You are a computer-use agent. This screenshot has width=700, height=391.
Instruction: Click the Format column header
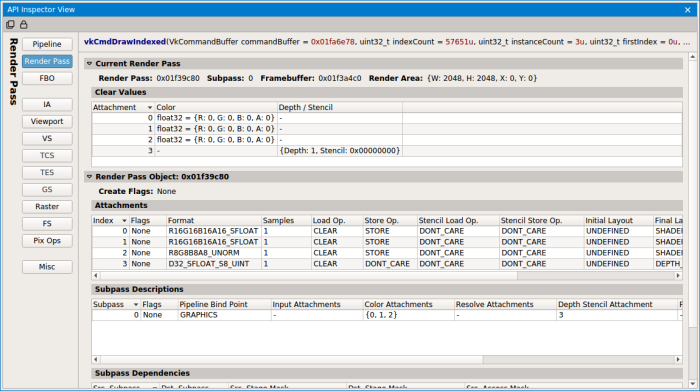[213, 220]
